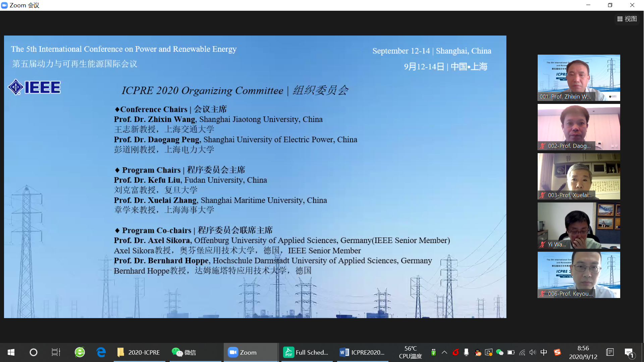The image size is (644, 362).
Task: Click the microphone icon in system tray
Action: 466,352
